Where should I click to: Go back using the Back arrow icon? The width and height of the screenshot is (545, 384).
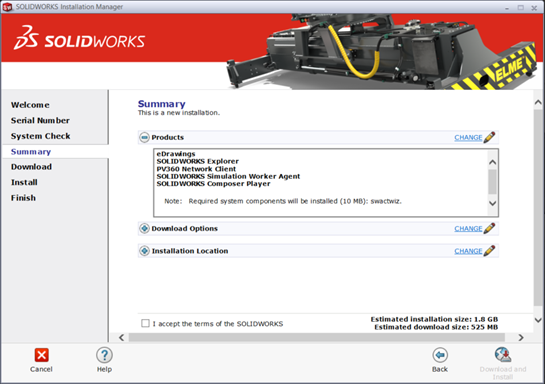[x=440, y=355]
